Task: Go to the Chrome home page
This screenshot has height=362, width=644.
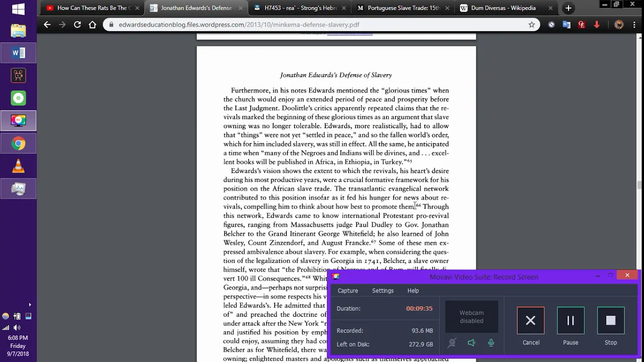Action: [92, 25]
